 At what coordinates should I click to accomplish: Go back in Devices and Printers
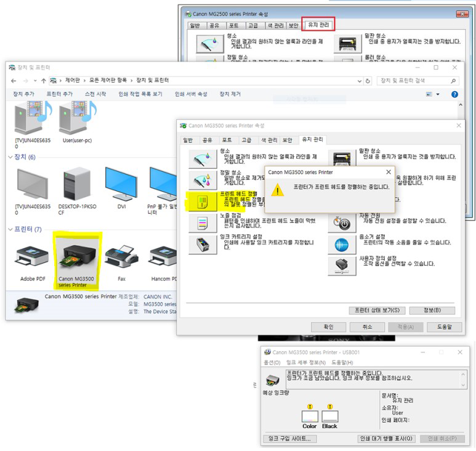click(14, 81)
